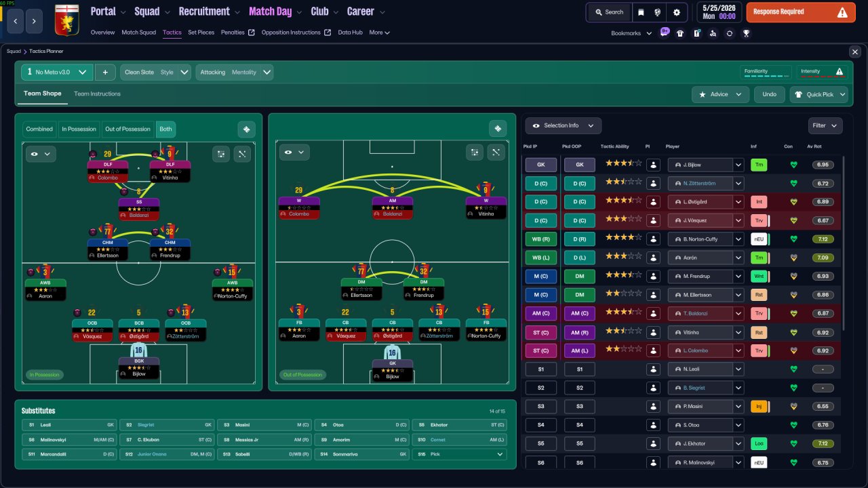Image resolution: width=868 pixels, height=488 pixels.
Task: Open the player dropdown arrow for J. Vásquez
Action: point(738,220)
